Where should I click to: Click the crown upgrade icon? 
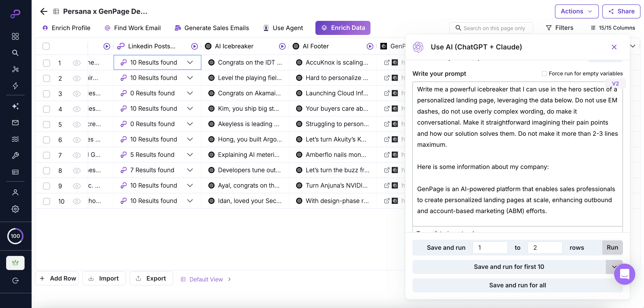point(15,263)
